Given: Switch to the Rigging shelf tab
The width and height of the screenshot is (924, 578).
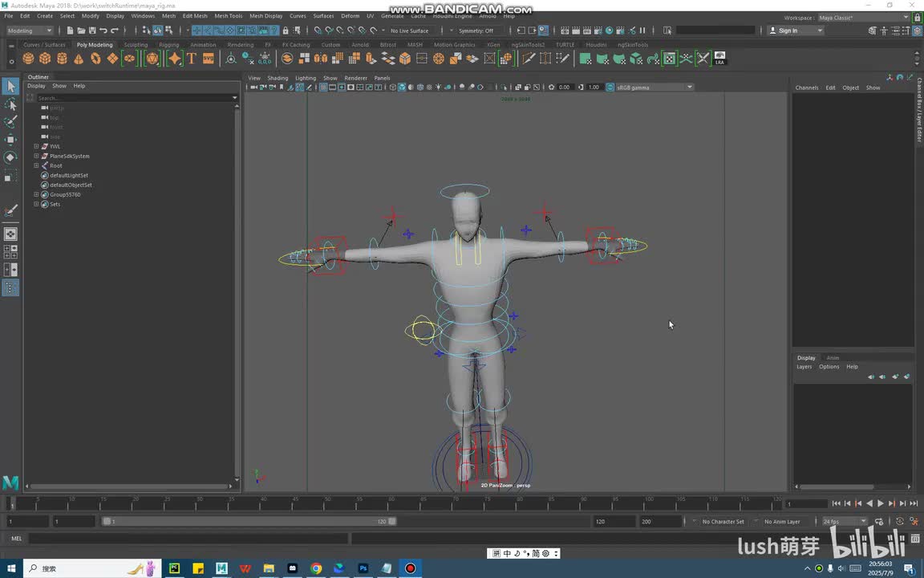Looking at the screenshot, I should point(168,45).
